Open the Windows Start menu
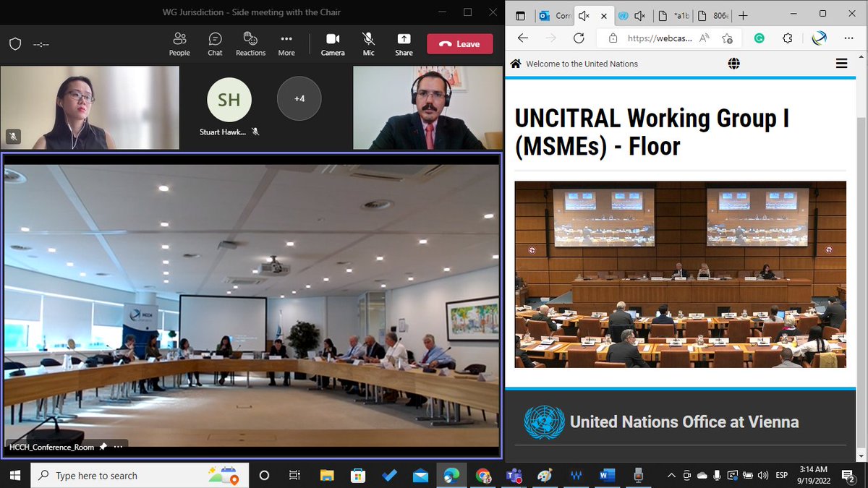868x488 pixels. (x=16, y=475)
